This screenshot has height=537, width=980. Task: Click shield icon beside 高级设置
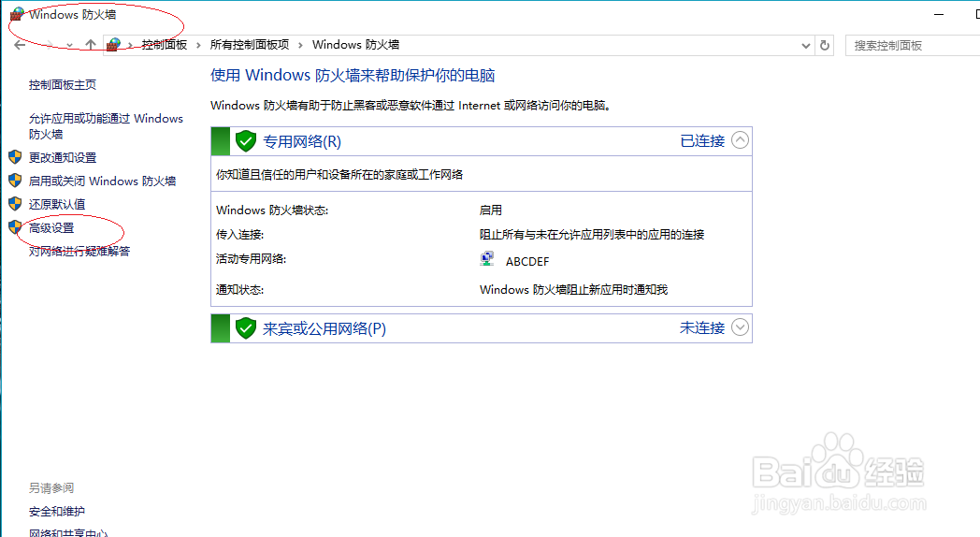tap(16, 227)
